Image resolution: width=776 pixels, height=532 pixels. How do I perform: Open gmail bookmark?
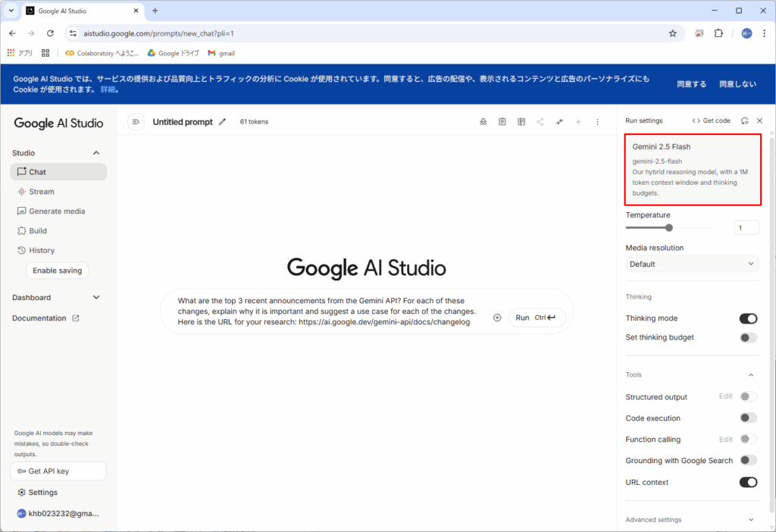pos(221,53)
